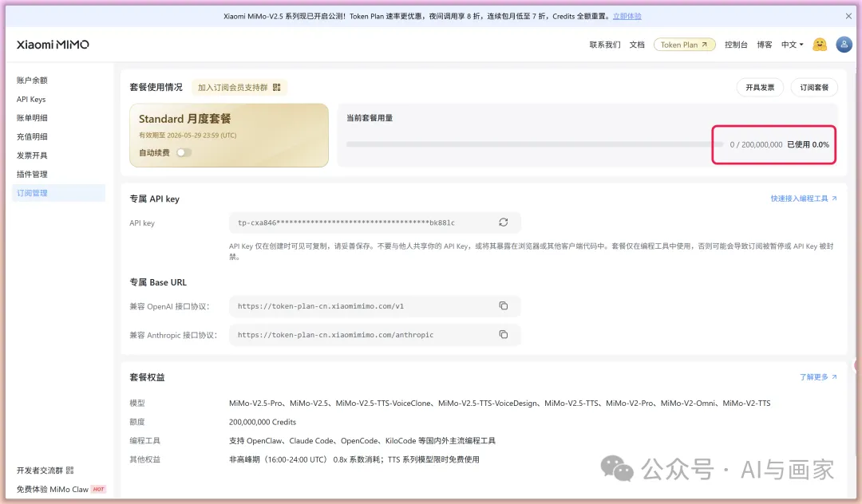Viewport: 862px width, 504px height.
Task: Click 加入订阅会员支持群 badge
Action: point(239,87)
